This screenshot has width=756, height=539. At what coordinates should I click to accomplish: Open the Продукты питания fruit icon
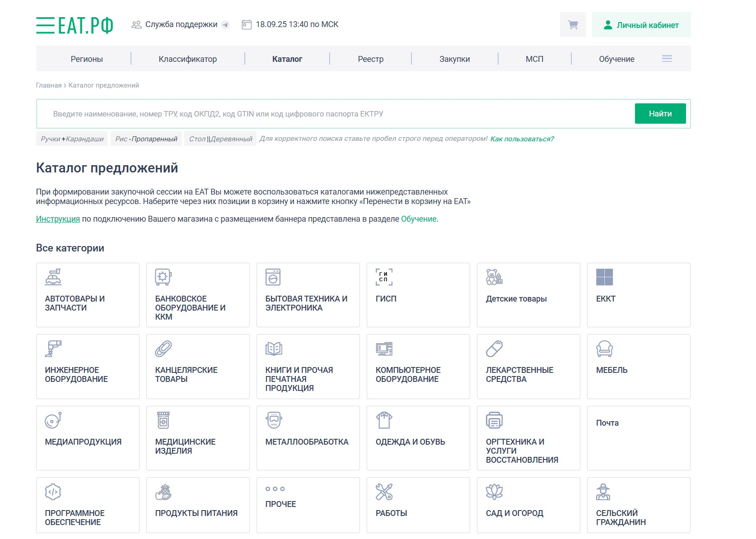(x=163, y=492)
